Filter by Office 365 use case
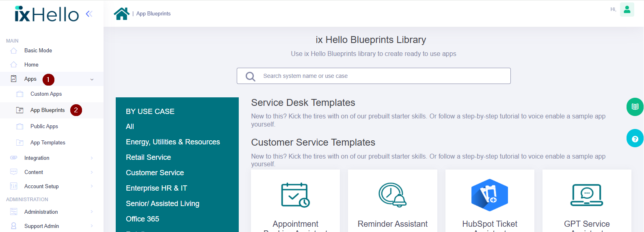This screenshot has height=232, width=644. click(x=143, y=219)
